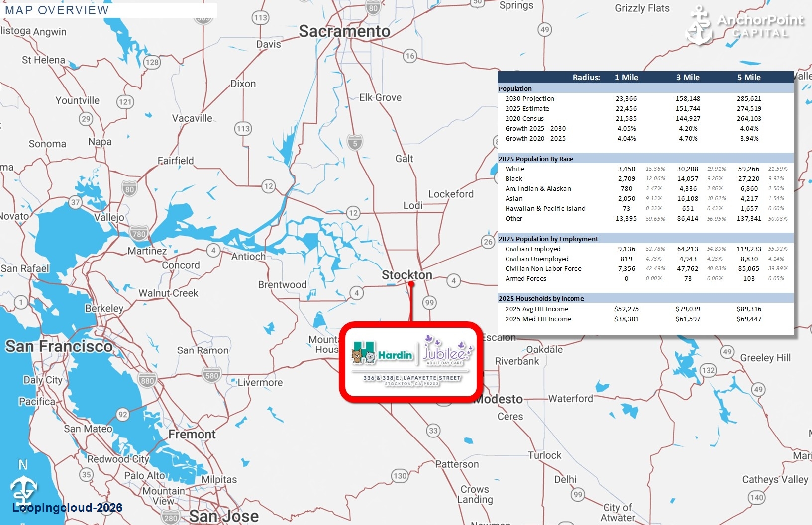Click the Interstate 580 shield
This screenshot has height=525, width=812.
(212, 375)
